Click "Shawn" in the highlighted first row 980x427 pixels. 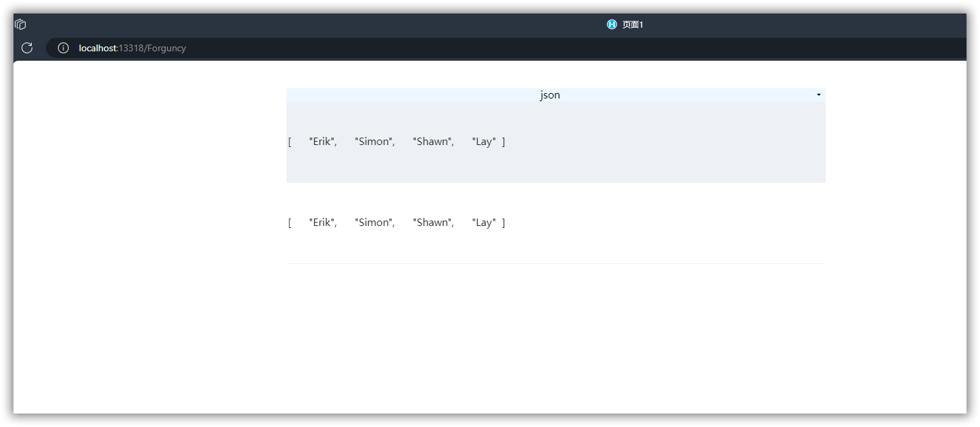(433, 142)
